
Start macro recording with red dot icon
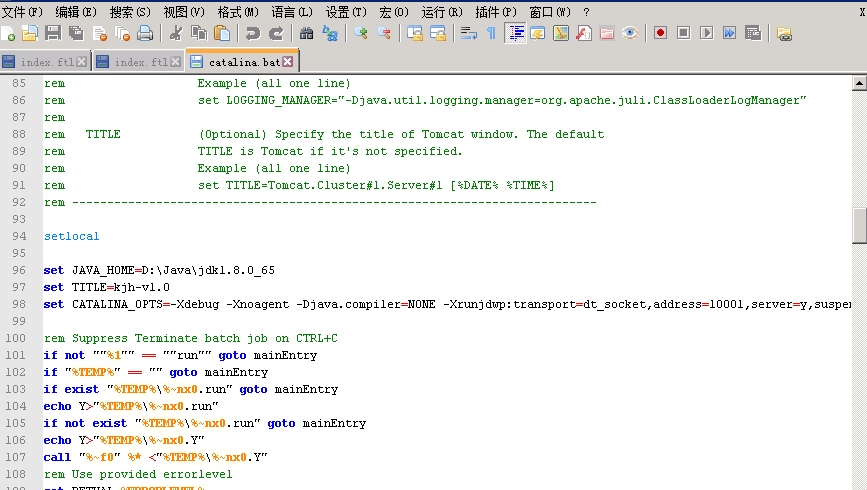coord(660,33)
